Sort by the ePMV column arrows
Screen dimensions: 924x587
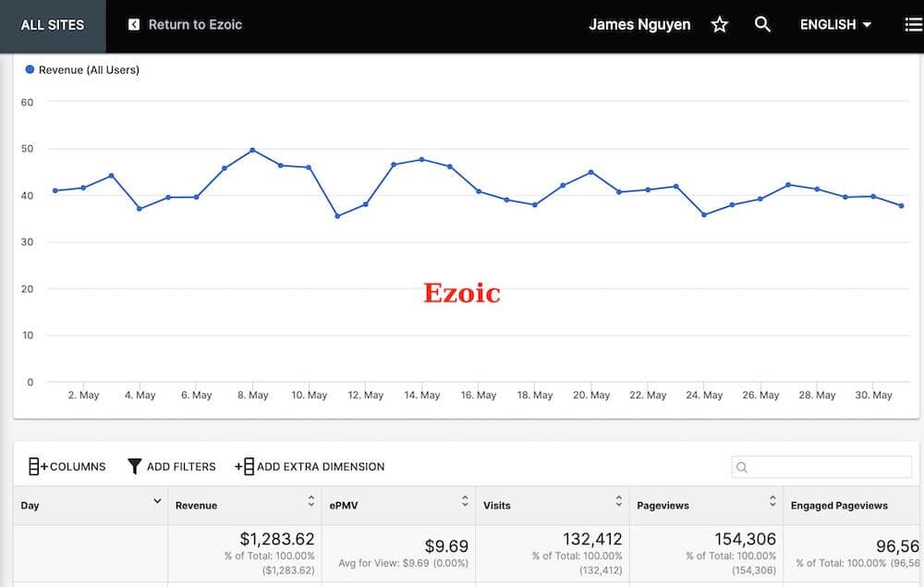click(x=465, y=501)
